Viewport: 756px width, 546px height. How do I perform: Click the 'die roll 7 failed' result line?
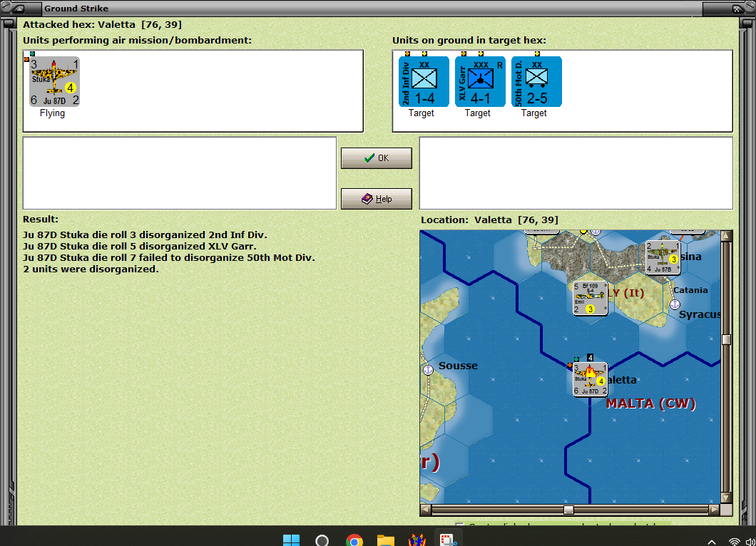point(169,258)
